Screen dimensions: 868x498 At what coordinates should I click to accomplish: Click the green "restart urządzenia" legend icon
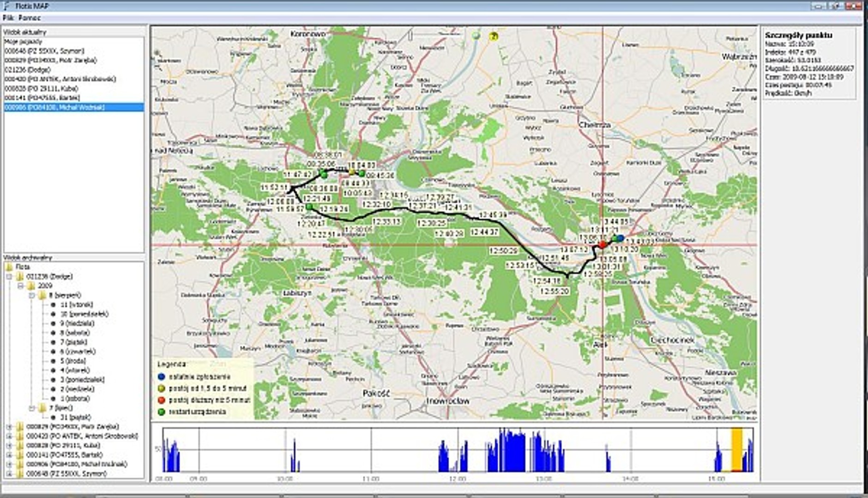pyautogui.click(x=160, y=412)
